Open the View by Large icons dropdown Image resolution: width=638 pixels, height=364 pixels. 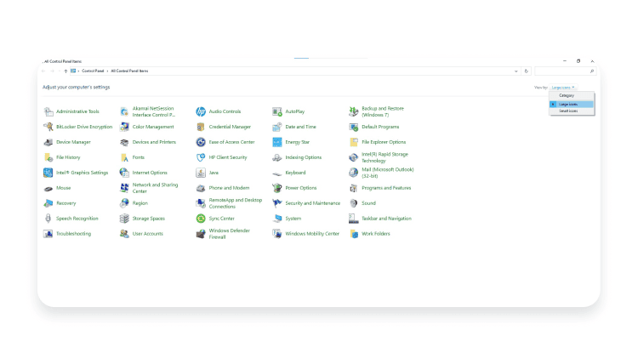pos(563,88)
